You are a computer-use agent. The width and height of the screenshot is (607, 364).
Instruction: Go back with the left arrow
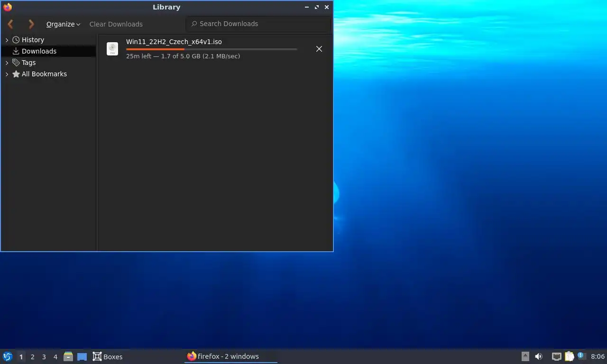[10, 24]
